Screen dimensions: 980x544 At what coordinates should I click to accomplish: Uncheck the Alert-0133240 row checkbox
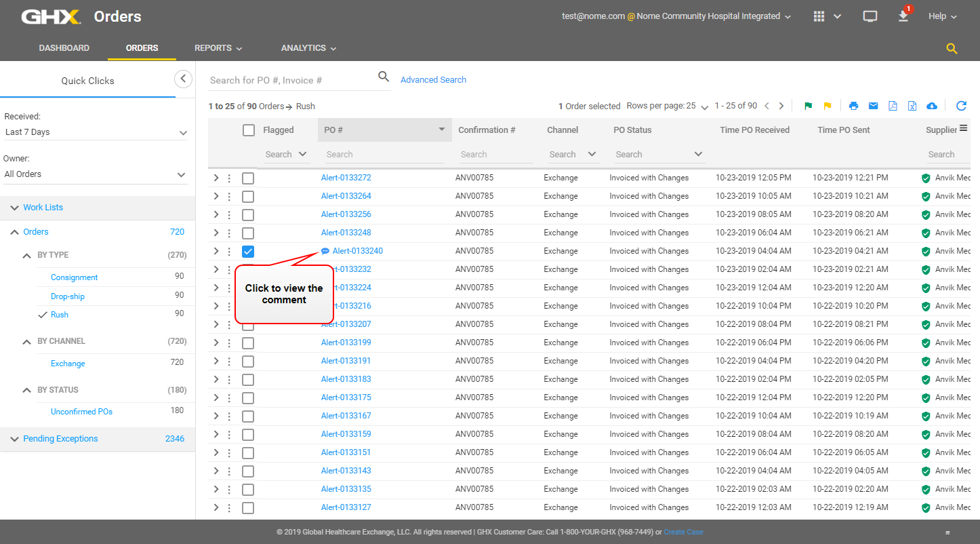[x=248, y=252]
